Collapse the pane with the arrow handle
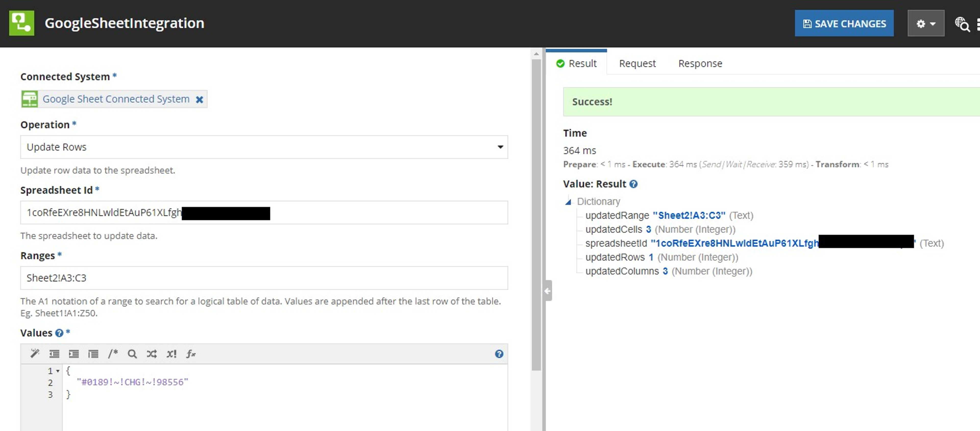980x431 pixels. (547, 291)
